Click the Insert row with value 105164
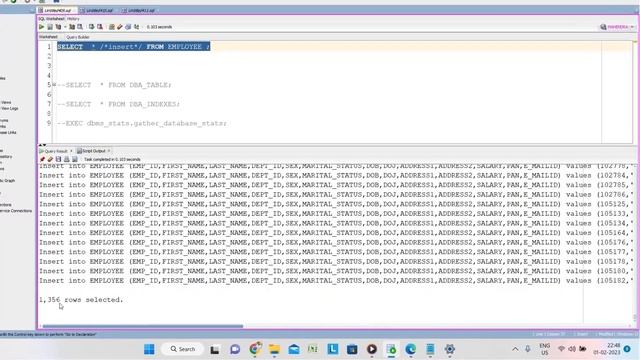 pyautogui.click(x=336, y=233)
